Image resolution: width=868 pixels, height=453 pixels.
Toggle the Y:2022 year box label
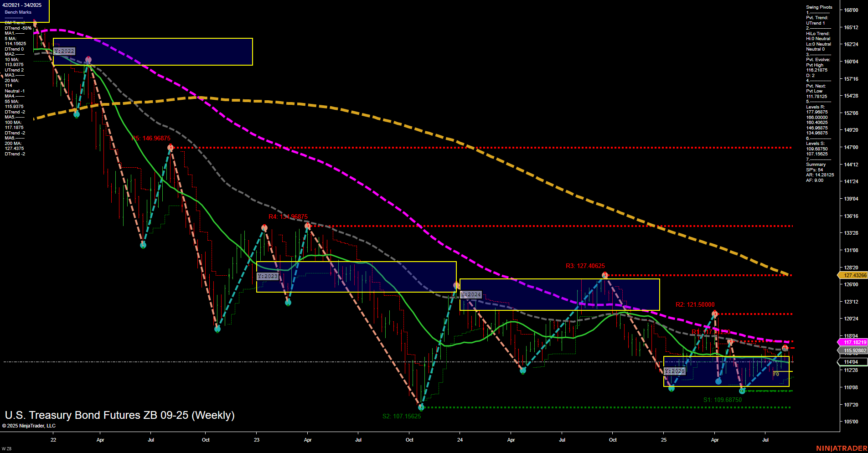click(x=64, y=51)
